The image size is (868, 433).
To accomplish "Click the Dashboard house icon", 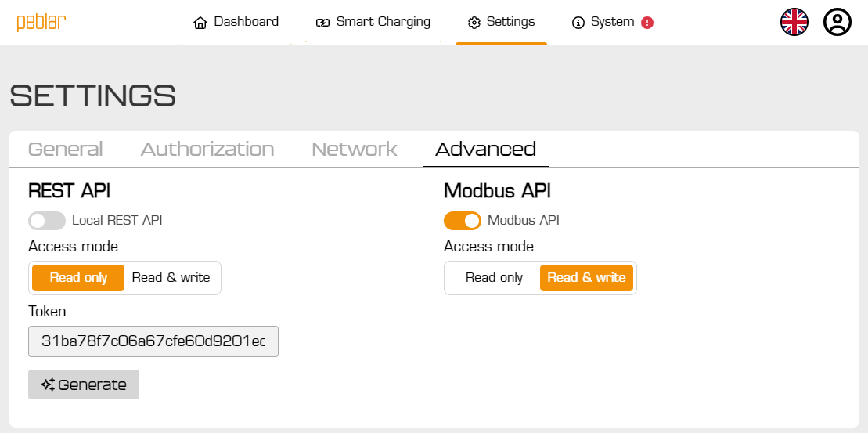I will point(200,23).
